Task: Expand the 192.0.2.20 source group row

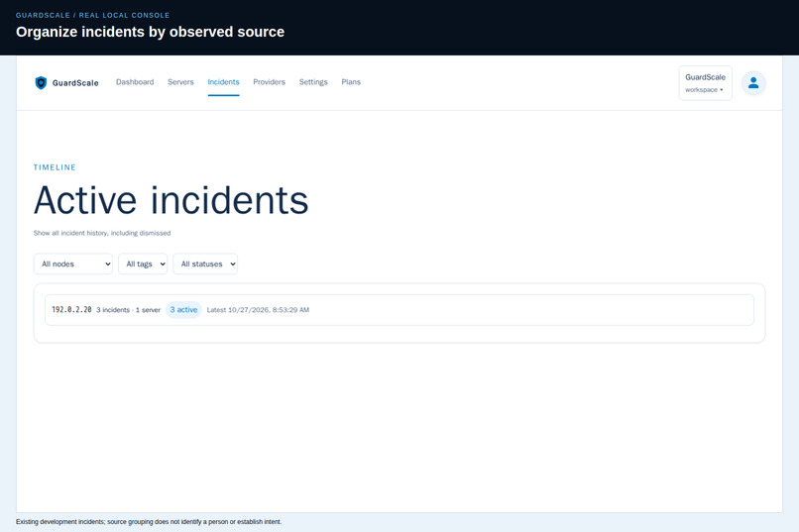Action: (x=399, y=309)
